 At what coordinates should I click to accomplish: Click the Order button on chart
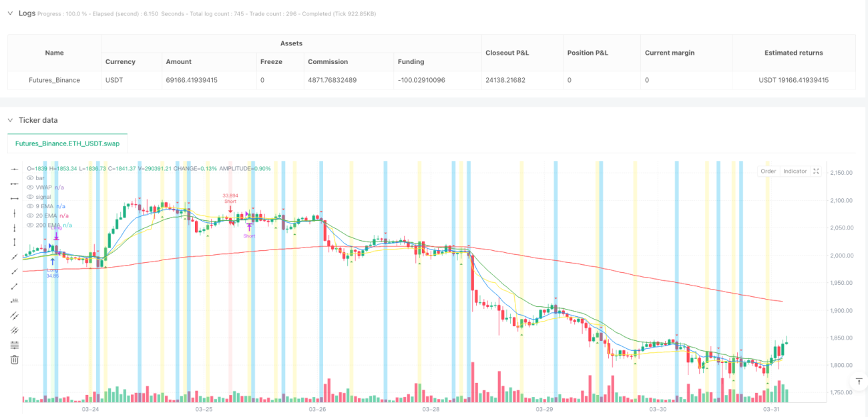pos(769,171)
